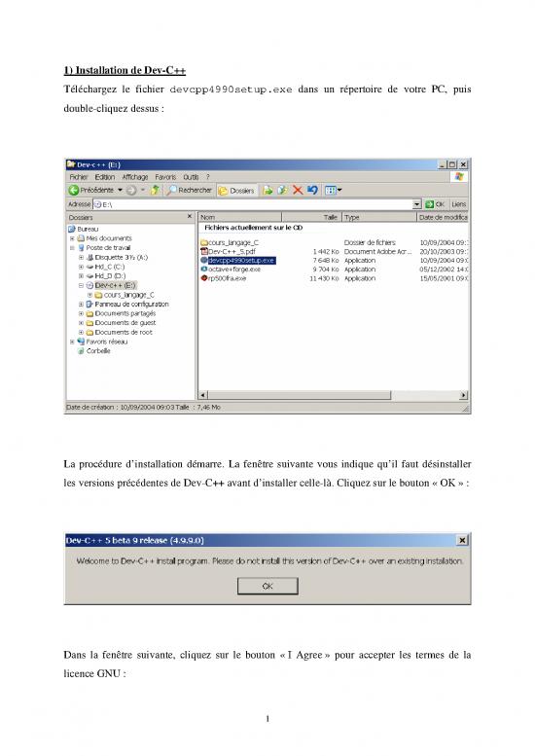Image resolution: width=535 pixels, height=756 pixels.
Task: Collapse Poste de travail tree node
Action: coord(72,248)
